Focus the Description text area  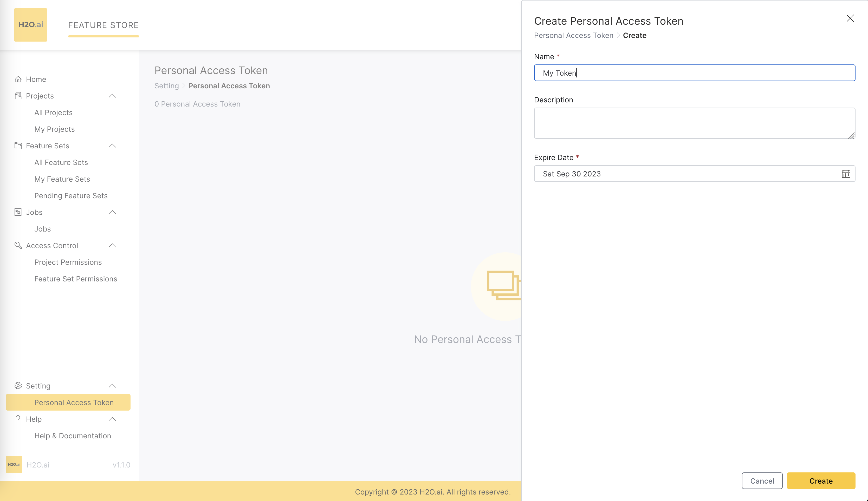[x=694, y=123]
